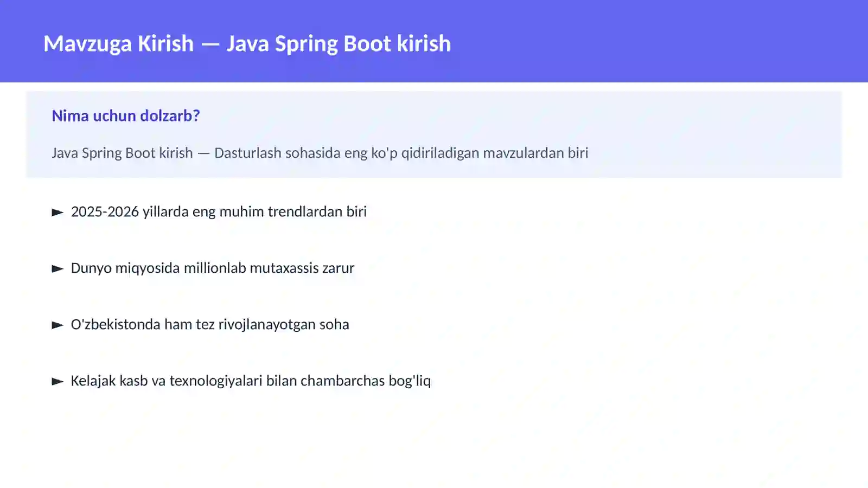The width and height of the screenshot is (868, 488).
Task: Click the arrow bullet beside 'O'zbekistonda ham tez'
Action: (x=58, y=325)
